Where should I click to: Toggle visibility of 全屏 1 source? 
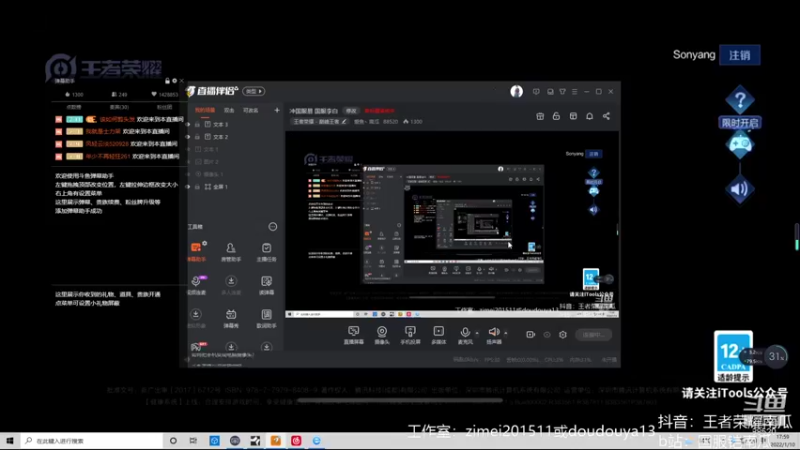click(188, 187)
